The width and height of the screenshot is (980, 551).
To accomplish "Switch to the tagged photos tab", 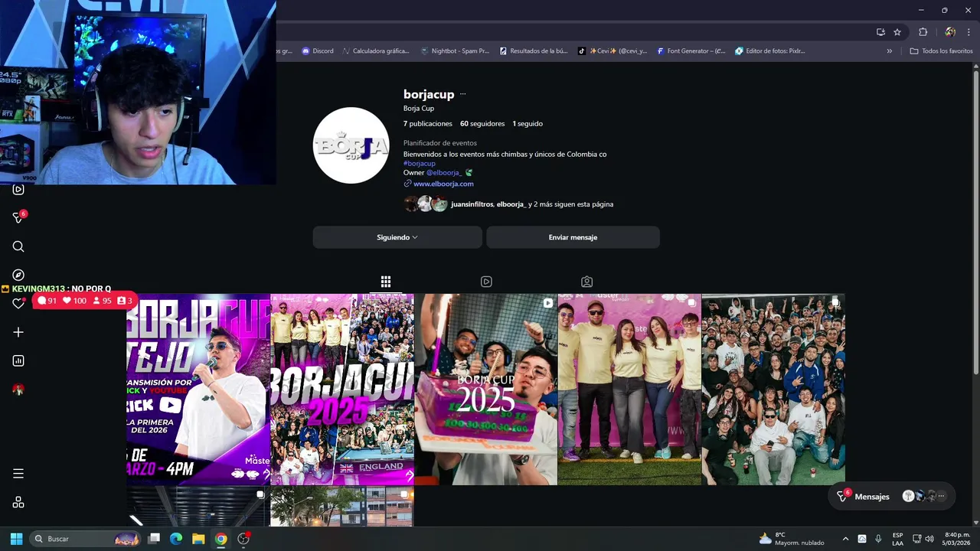I will tap(586, 282).
